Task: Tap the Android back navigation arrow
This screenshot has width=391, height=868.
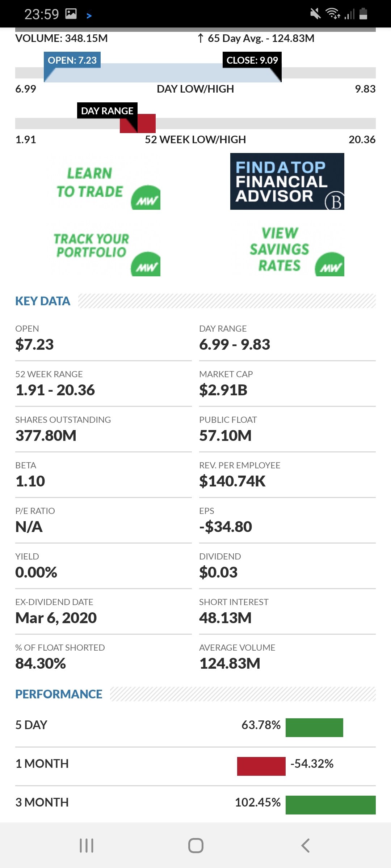Action: pyautogui.click(x=306, y=846)
